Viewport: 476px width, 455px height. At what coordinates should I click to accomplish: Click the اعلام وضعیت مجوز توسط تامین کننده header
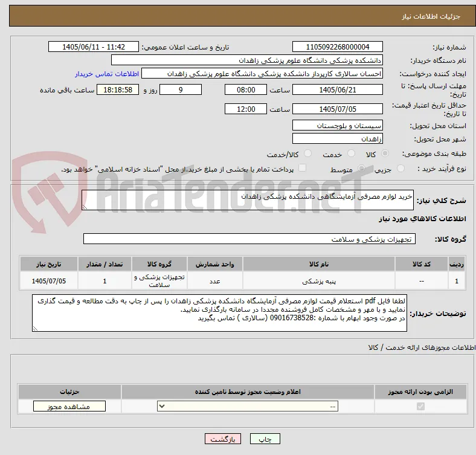click(x=248, y=392)
